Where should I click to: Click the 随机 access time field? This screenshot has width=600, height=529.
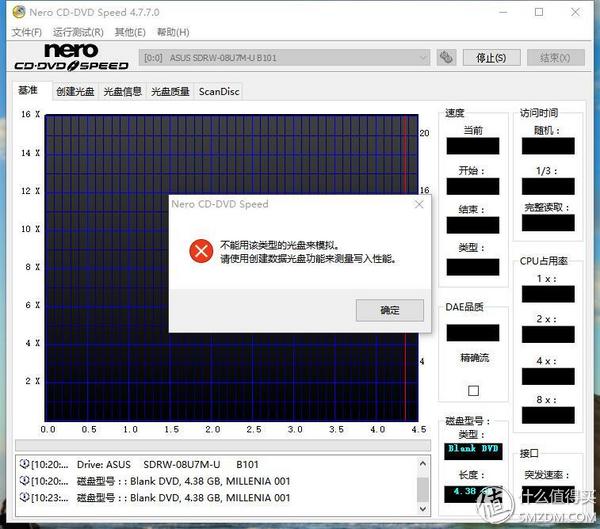coord(548,146)
